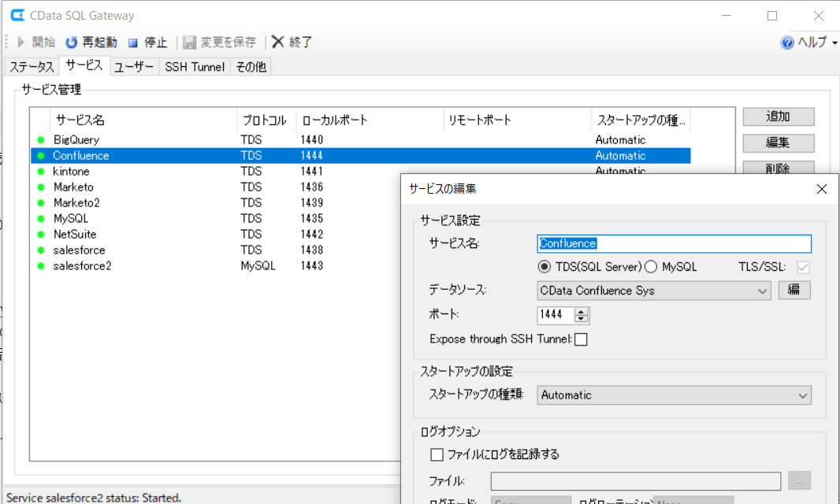The width and height of the screenshot is (840, 504).
Task: Click the サービス名 input field with Confluence
Action: tap(674, 243)
